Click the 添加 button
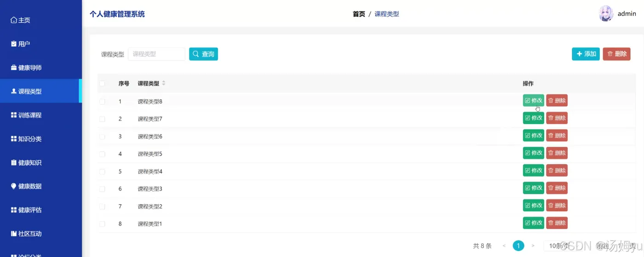Viewport: 644px width, 257px height. [x=586, y=54]
